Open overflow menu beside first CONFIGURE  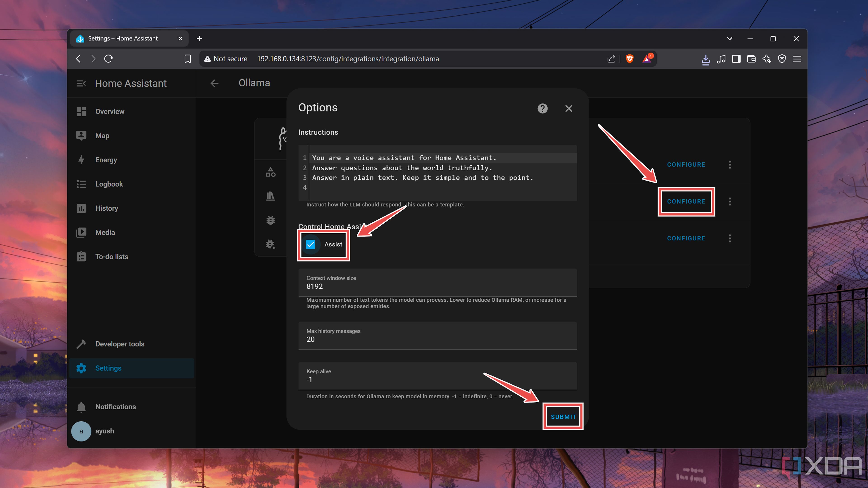point(730,165)
